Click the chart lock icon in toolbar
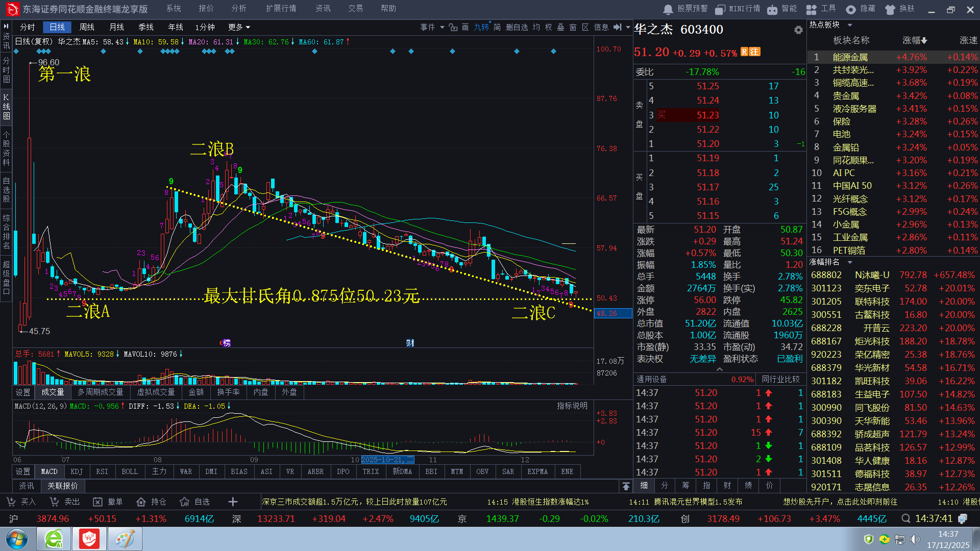Viewport: 980px width, 551px height. coord(453,28)
